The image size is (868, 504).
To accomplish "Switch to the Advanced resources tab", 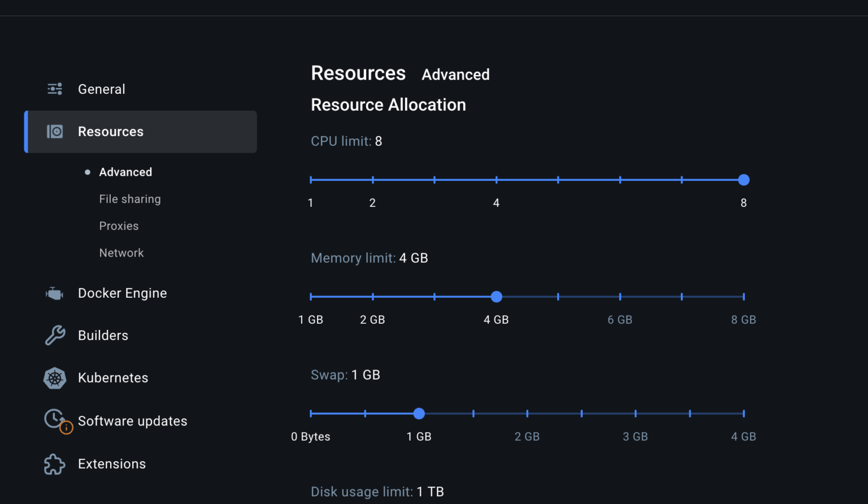I will click(455, 74).
